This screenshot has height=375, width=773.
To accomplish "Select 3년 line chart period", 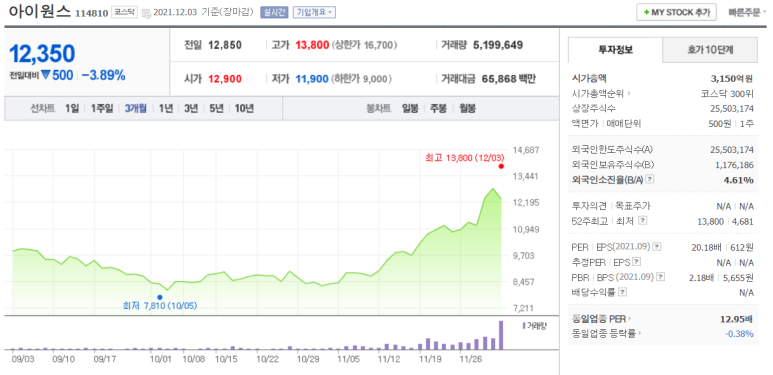I will click(x=191, y=108).
